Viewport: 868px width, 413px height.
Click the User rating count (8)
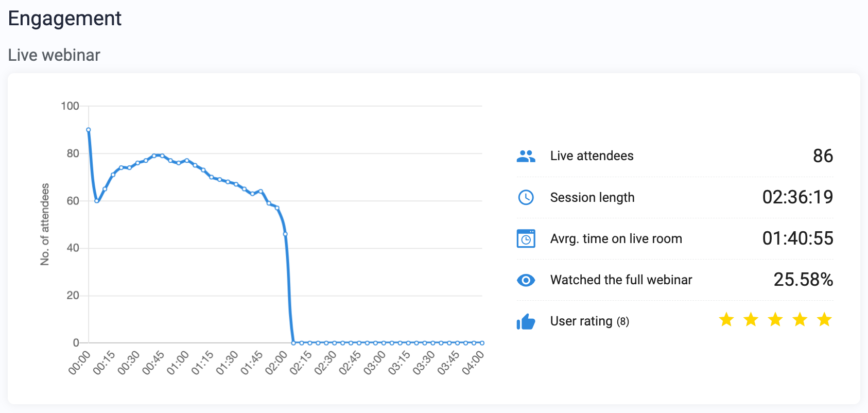coord(623,321)
